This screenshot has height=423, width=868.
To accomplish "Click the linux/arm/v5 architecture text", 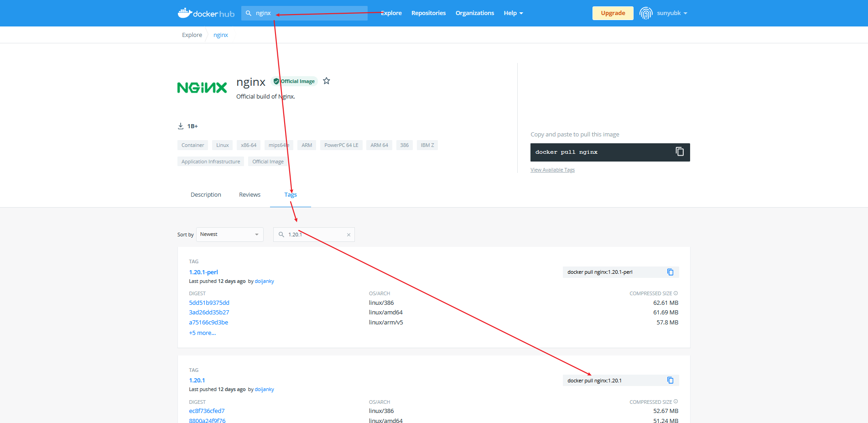I will pyautogui.click(x=386, y=323).
